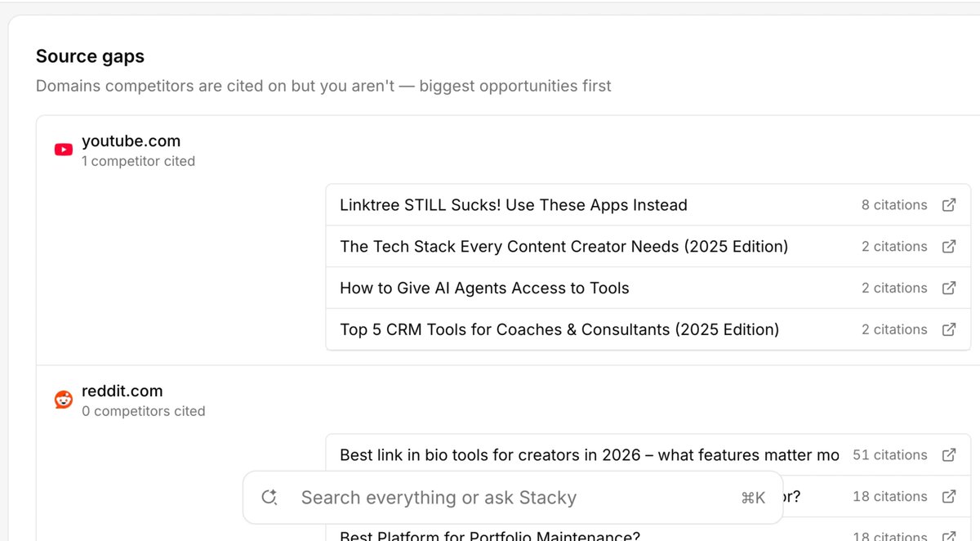This screenshot has width=980, height=541.
Task: Open external link for AI Agents video
Action: [949, 288]
